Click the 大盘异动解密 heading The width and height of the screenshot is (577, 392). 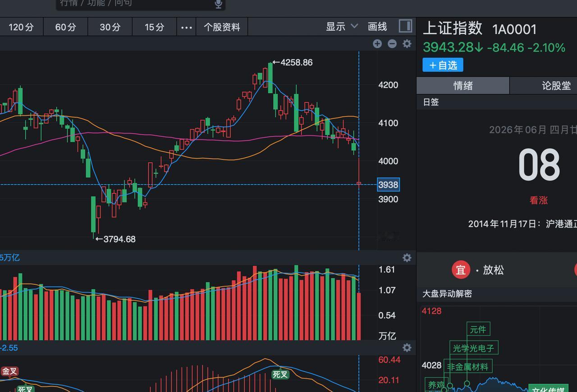click(447, 294)
